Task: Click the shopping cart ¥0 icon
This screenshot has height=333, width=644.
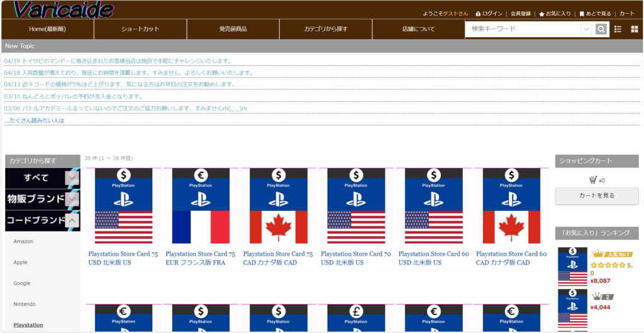Action: click(x=592, y=180)
